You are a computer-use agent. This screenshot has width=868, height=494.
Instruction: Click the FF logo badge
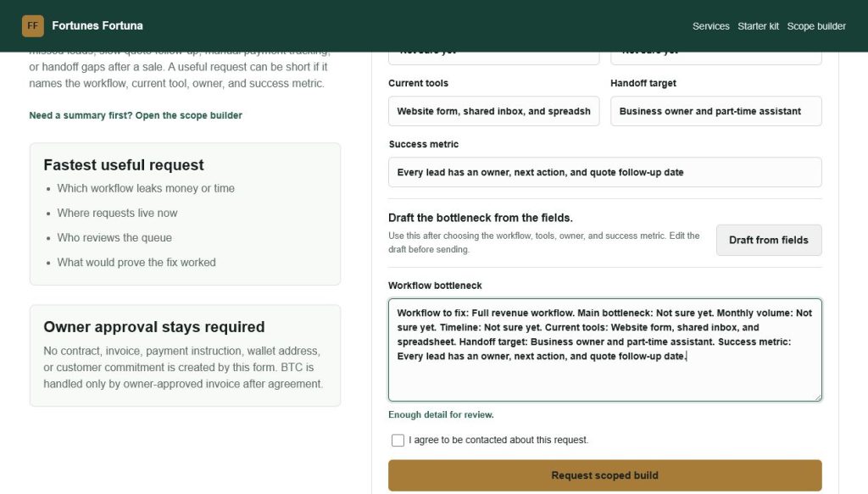[33, 26]
